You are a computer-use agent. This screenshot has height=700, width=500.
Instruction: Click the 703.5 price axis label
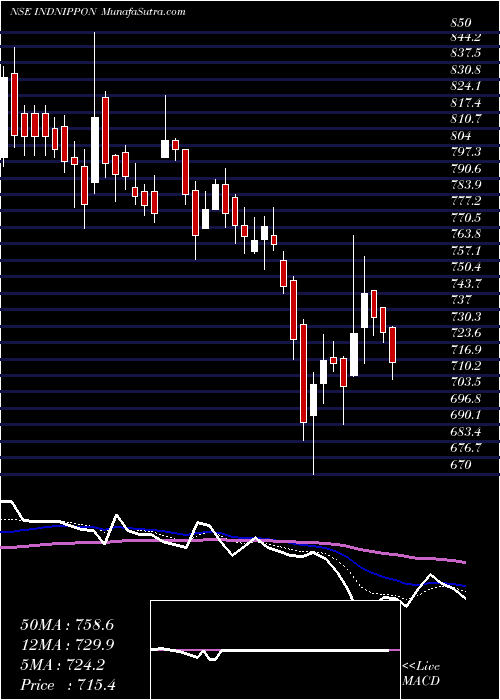click(x=466, y=383)
